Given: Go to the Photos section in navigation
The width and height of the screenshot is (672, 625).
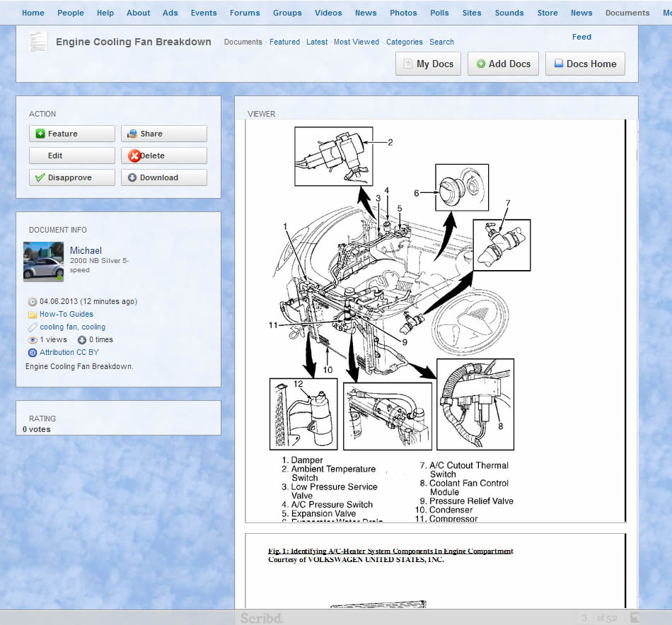Looking at the screenshot, I should click(x=403, y=13).
